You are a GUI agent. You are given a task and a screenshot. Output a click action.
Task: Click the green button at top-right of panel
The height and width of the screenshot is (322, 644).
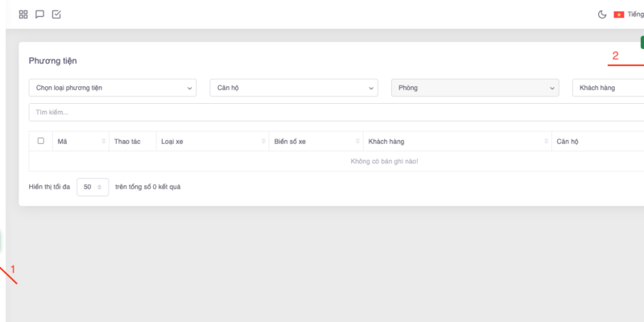642,43
